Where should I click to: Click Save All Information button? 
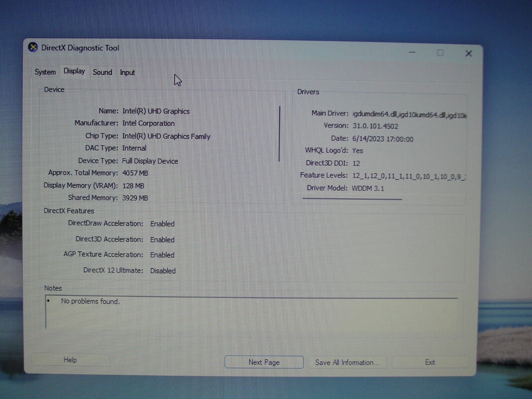click(x=347, y=362)
